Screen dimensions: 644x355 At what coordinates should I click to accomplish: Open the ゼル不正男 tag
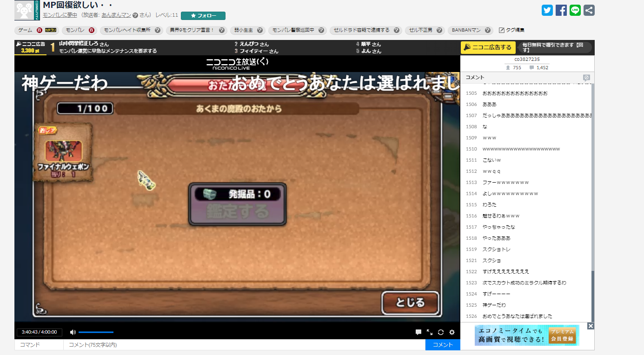click(420, 30)
